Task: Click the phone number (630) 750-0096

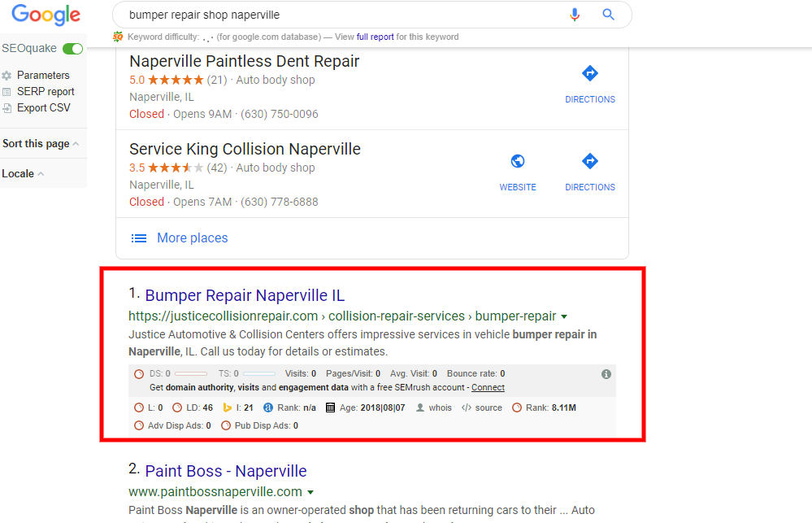Action: coord(280,114)
